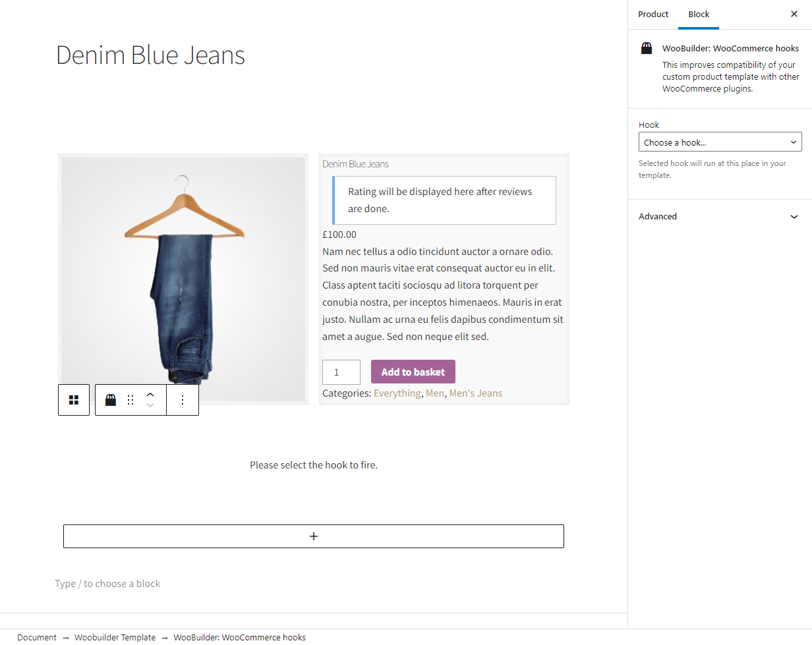812x645 pixels.
Task: Click the Denim Blue Jeans page title
Action: click(x=150, y=55)
